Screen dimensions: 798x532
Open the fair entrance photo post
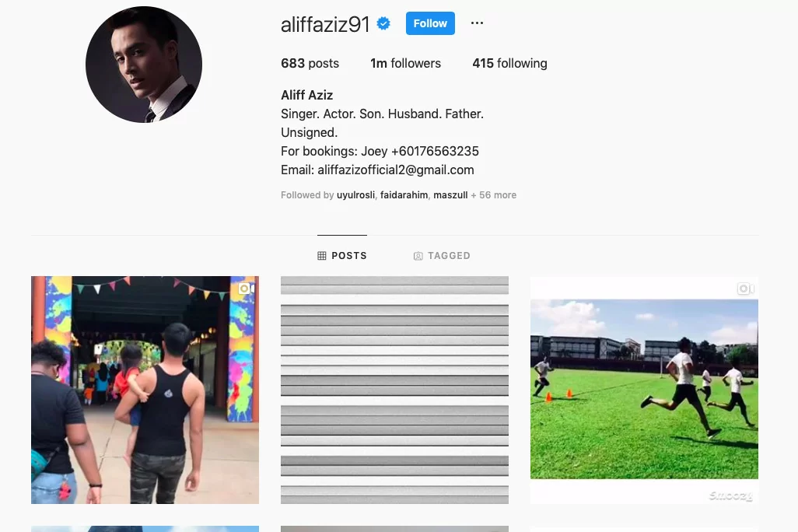145,390
